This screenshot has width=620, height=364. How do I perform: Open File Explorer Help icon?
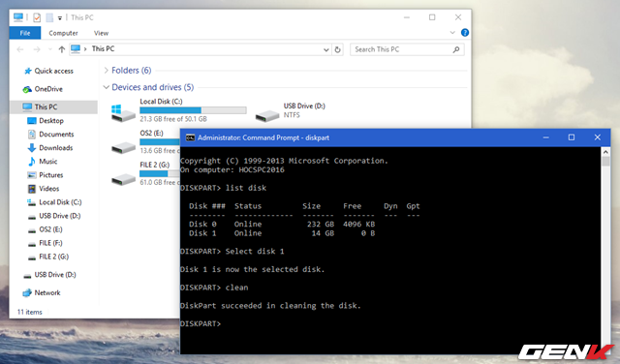pyautogui.click(x=465, y=32)
